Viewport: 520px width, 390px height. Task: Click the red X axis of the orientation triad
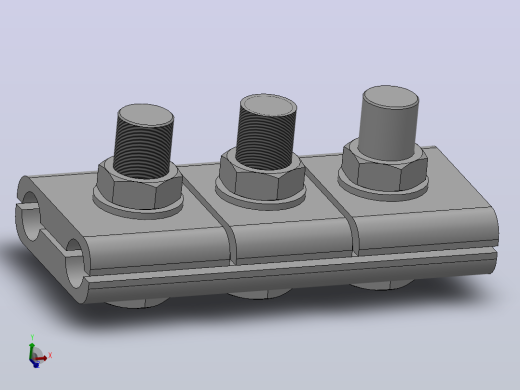[42, 358]
